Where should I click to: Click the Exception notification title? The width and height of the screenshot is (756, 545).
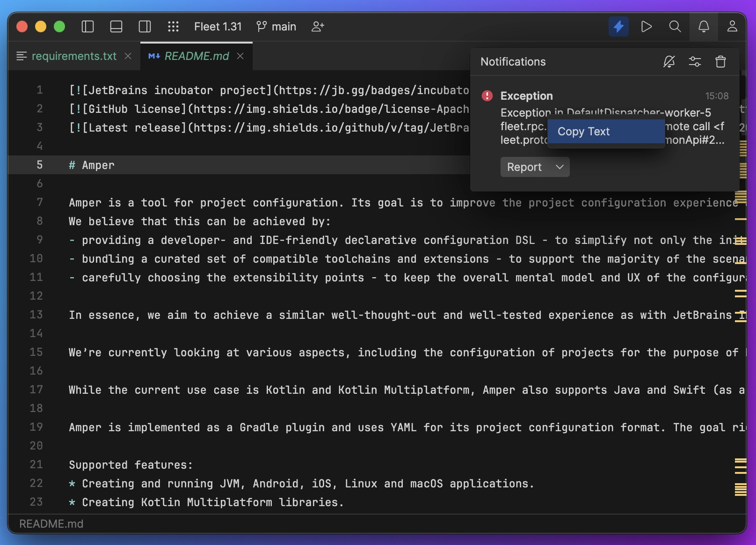point(526,96)
